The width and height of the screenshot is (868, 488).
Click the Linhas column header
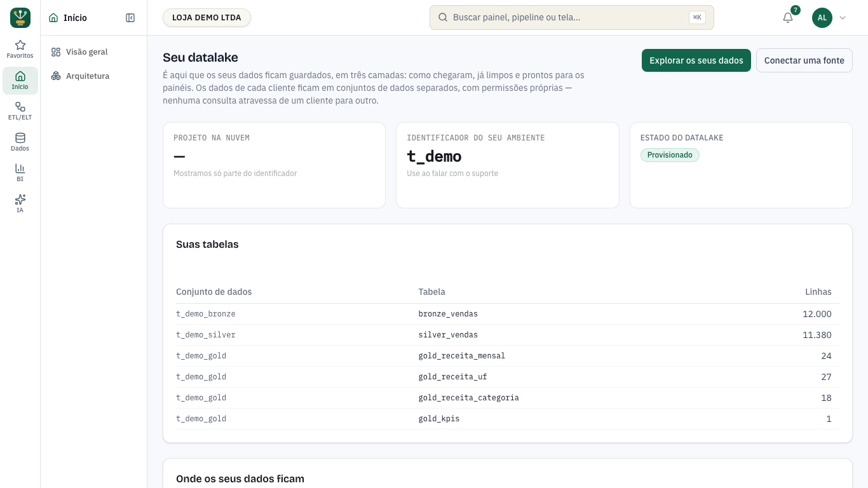coord(818,292)
